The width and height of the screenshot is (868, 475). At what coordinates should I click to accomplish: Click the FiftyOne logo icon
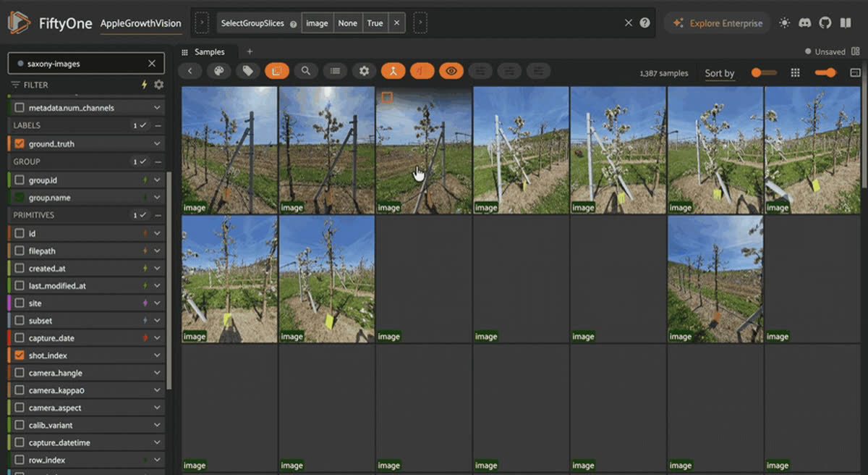tap(20, 23)
